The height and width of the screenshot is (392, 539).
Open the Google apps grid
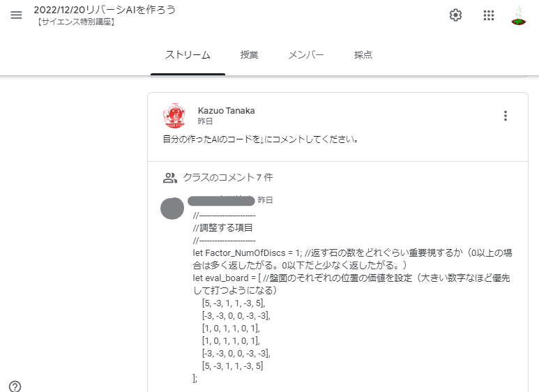point(489,15)
